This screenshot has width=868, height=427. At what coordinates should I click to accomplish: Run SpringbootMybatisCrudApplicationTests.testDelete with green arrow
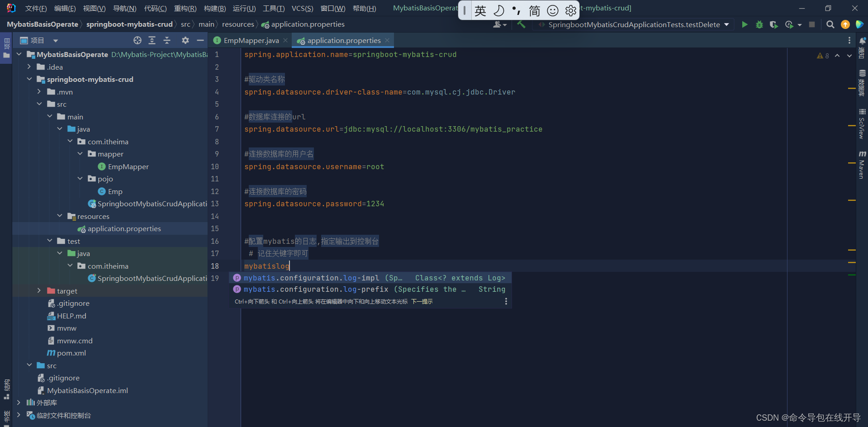(x=745, y=25)
